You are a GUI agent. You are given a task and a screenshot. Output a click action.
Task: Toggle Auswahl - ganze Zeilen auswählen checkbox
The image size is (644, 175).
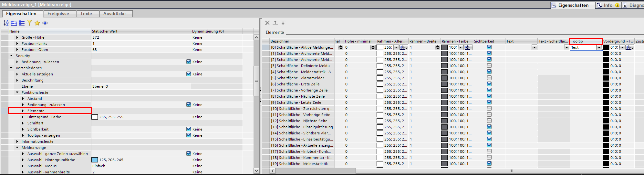point(189,154)
